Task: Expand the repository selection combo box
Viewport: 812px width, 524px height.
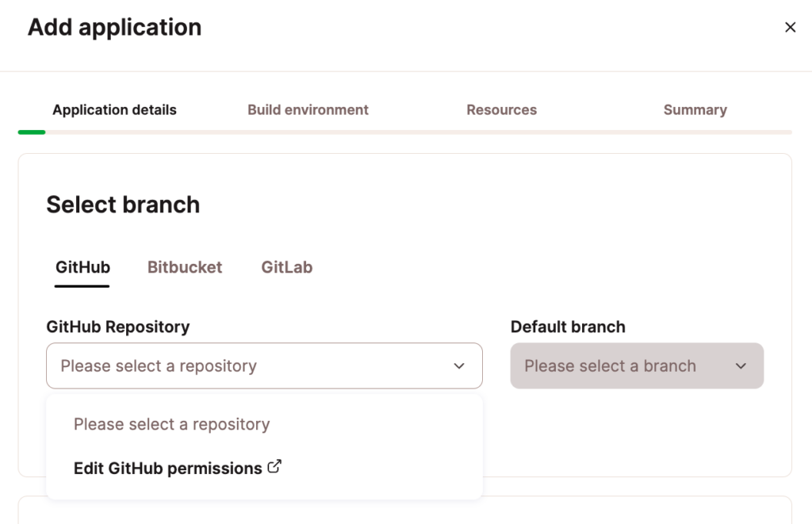Action: (264, 365)
